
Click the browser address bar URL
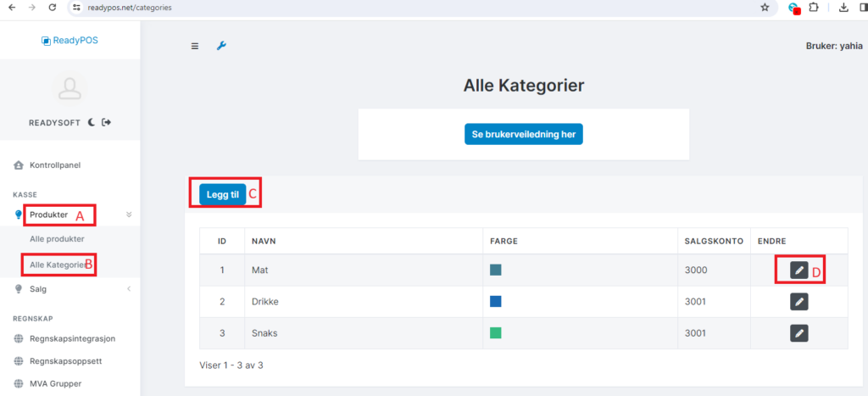130,8
